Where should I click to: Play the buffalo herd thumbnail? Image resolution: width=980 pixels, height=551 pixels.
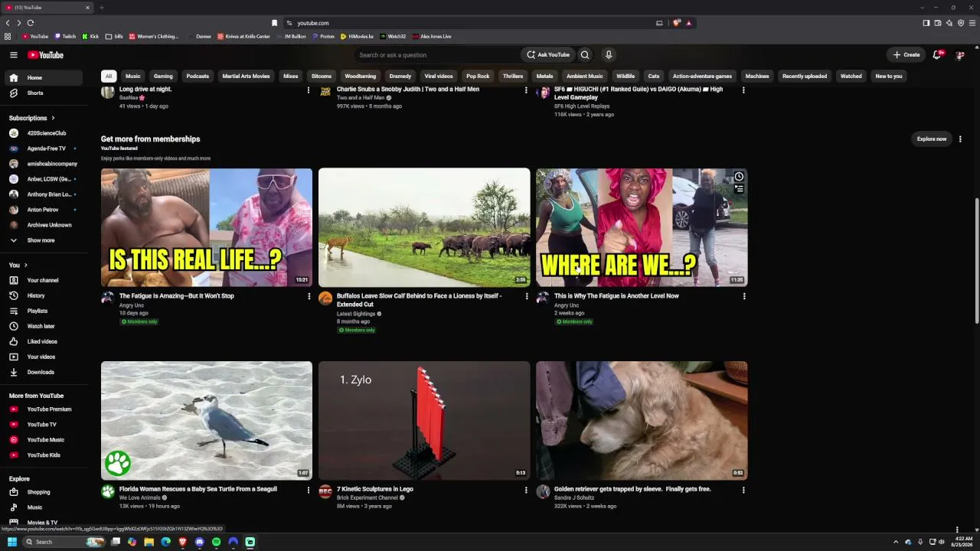pos(424,227)
